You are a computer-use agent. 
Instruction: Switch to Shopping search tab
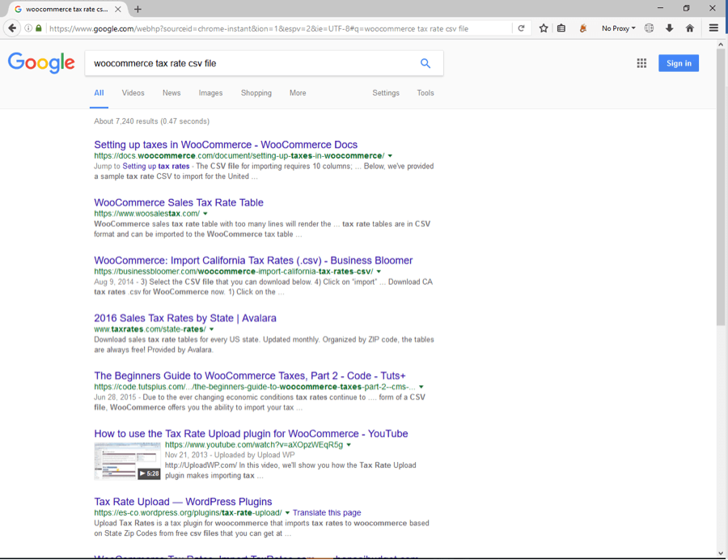[x=256, y=93]
